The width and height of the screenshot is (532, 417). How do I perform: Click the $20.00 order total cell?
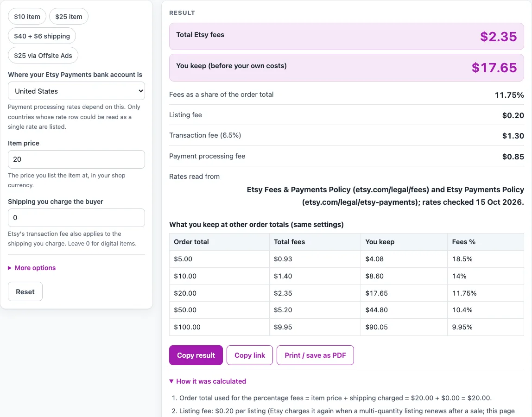(x=219, y=293)
